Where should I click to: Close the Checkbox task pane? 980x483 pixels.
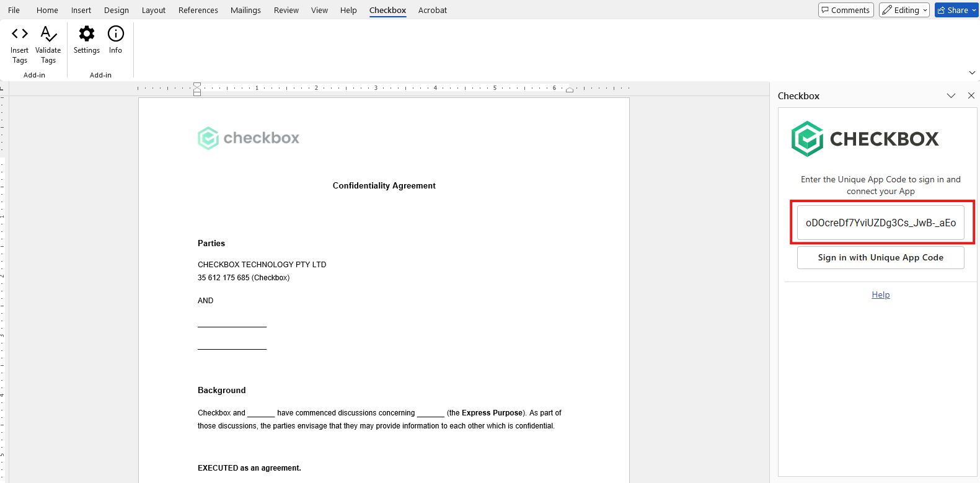pos(971,95)
